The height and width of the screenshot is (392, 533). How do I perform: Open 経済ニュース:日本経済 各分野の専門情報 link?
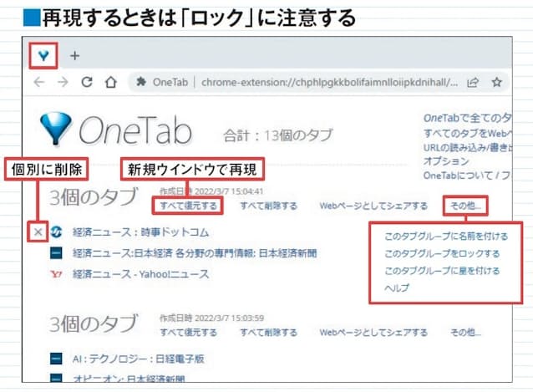(x=195, y=253)
